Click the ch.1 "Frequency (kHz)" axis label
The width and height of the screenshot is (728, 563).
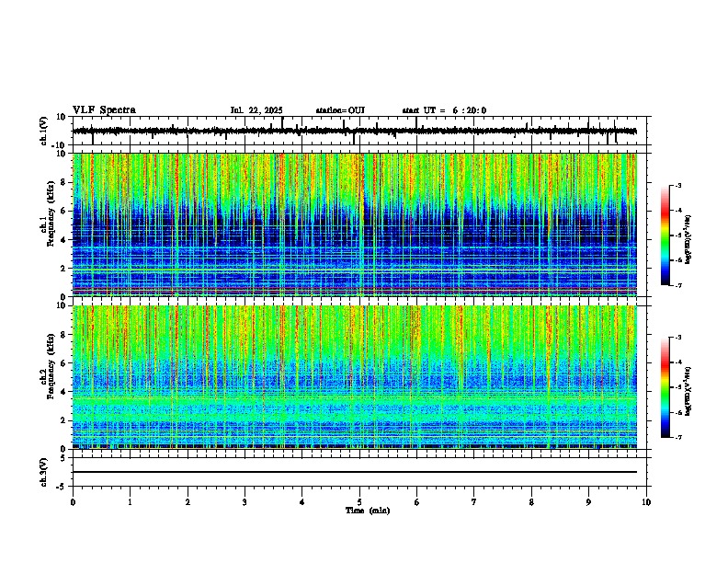(51, 214)
